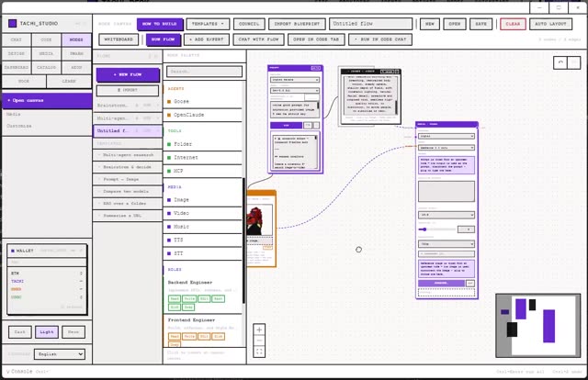Click the red figure image thumbnail on canvas
Screen dimensions: 588x380
[x=259, y=220]
